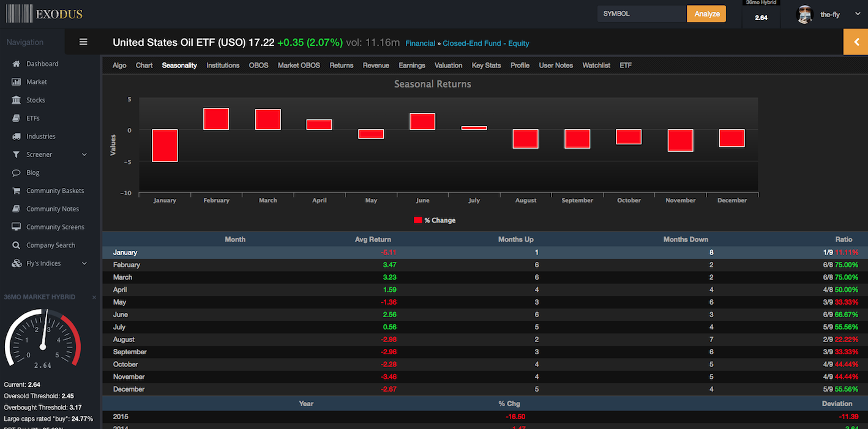Viewport: 868px width, 429px height.
Task: Open the Market OBOS tab
Action: [299, 65]
